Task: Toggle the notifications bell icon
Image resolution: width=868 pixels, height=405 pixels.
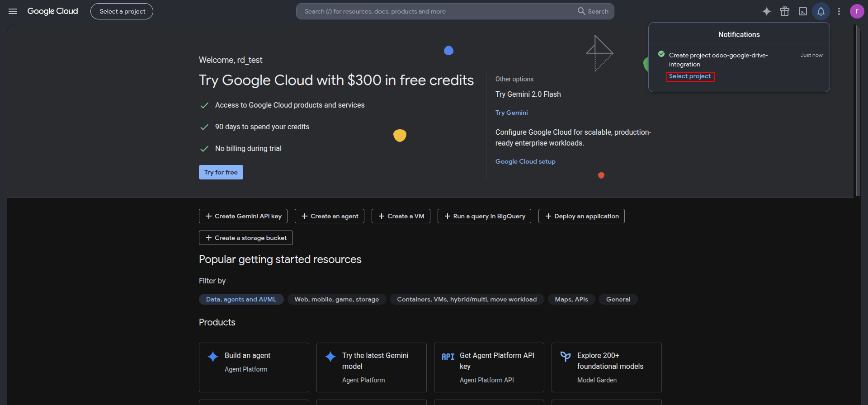Action: point(821,11)
